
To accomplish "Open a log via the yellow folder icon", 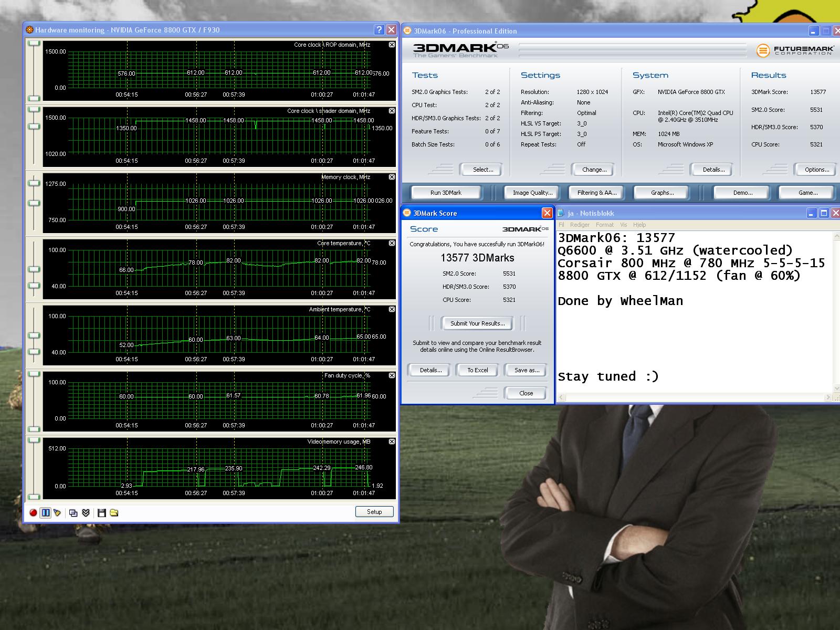I will point(114,512).
